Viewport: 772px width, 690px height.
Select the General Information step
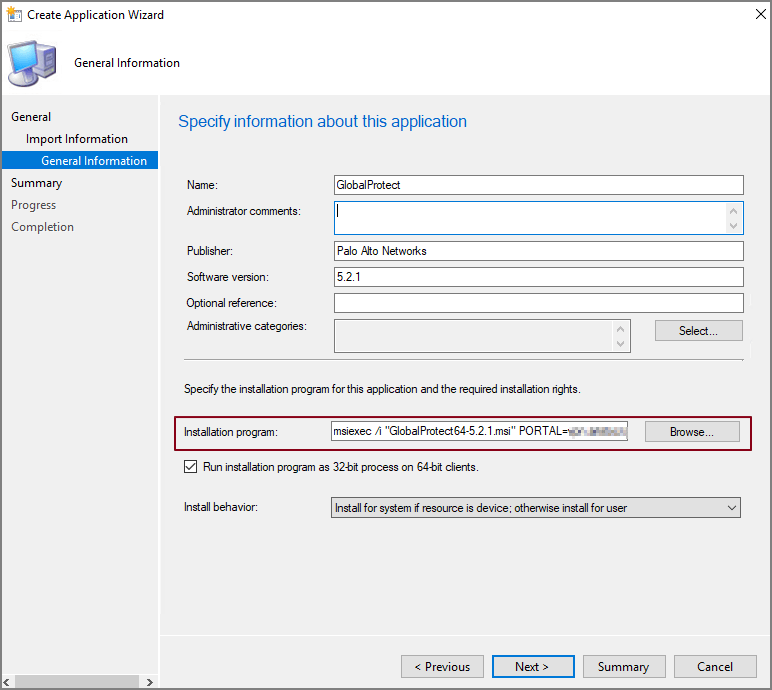[x=80, y=161]
